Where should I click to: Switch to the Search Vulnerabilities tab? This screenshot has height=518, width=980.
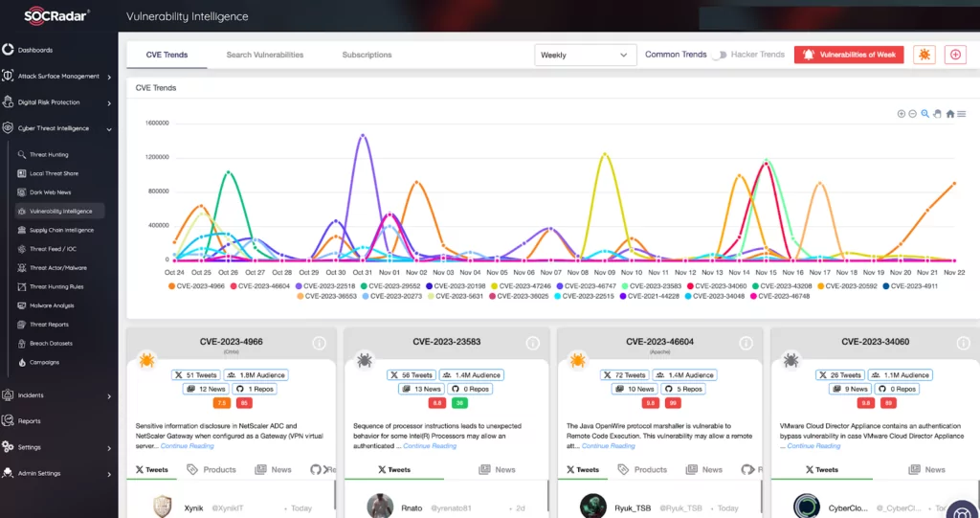[265, 55]
